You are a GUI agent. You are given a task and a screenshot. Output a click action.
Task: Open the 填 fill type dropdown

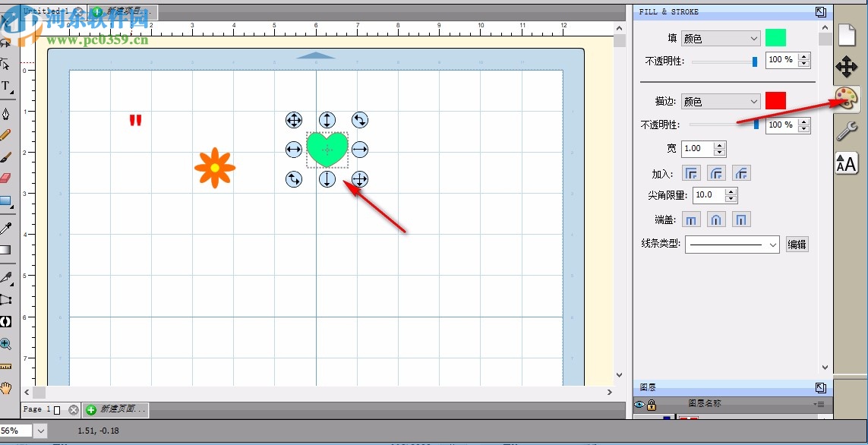point(721,38)
